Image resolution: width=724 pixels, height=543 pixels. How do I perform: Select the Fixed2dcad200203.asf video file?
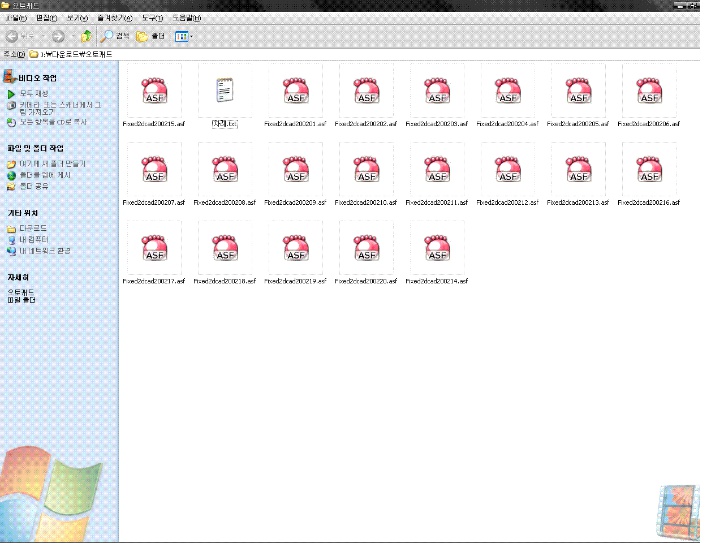[437, 96]
